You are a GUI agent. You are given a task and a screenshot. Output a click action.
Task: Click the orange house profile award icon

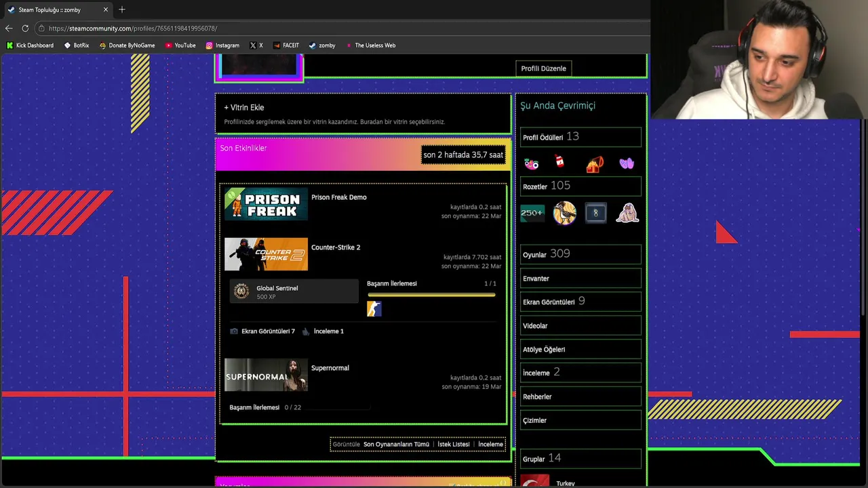pyautogui.click(x=595, y=164)
